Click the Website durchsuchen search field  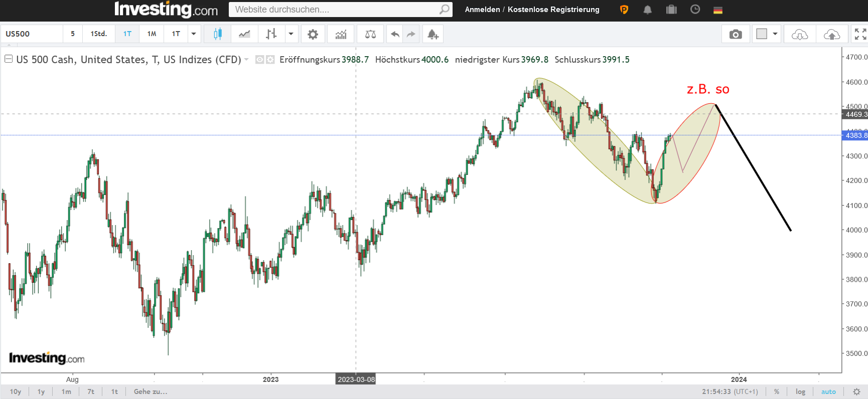point(334,10)
